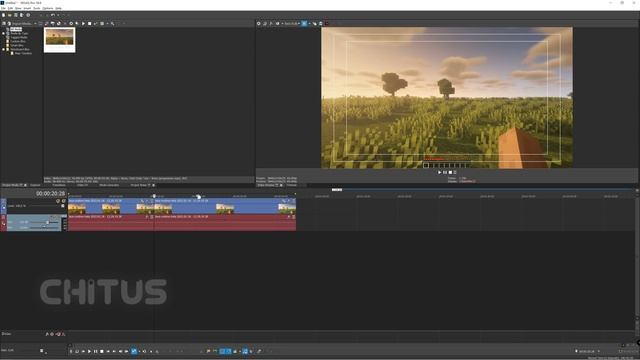
Task: Select the All Media bin
Action: pos(16,29)
